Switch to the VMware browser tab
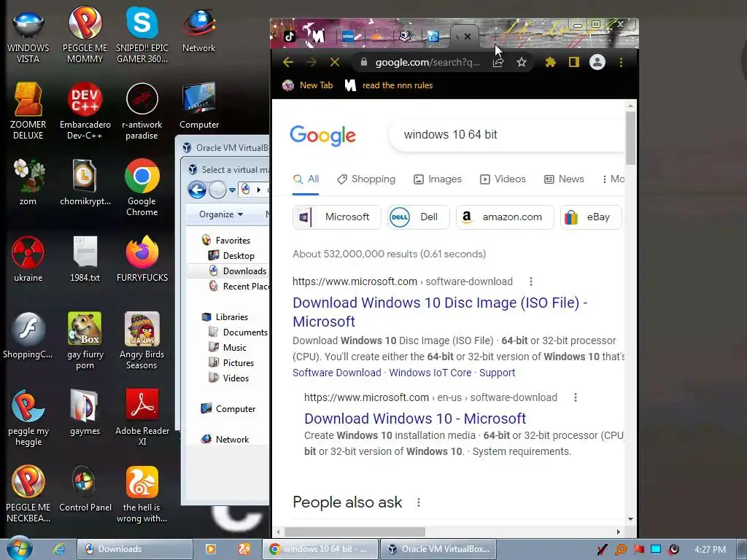This screenshot has width=747, height=560. pyautogui.click(x=348, y=36)
